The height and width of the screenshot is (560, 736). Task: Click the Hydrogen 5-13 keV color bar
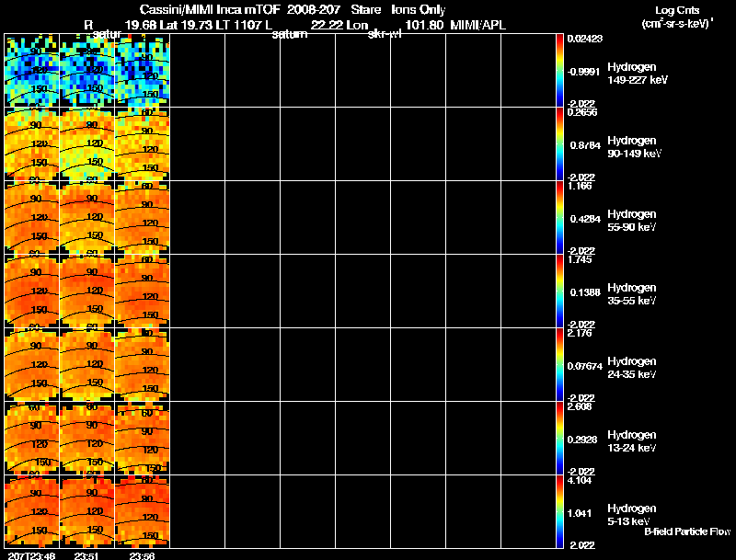tap(560, 511)
